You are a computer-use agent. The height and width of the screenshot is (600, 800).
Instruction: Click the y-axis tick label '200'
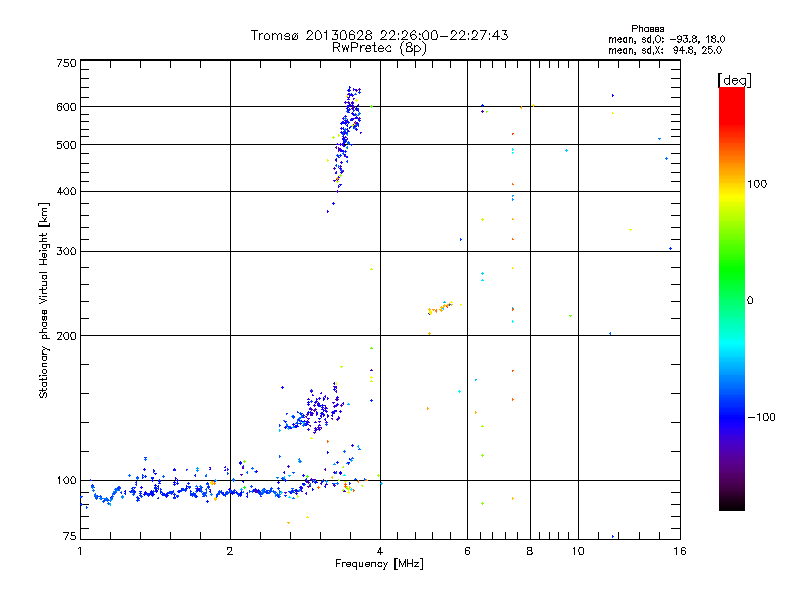click(66, 336)
